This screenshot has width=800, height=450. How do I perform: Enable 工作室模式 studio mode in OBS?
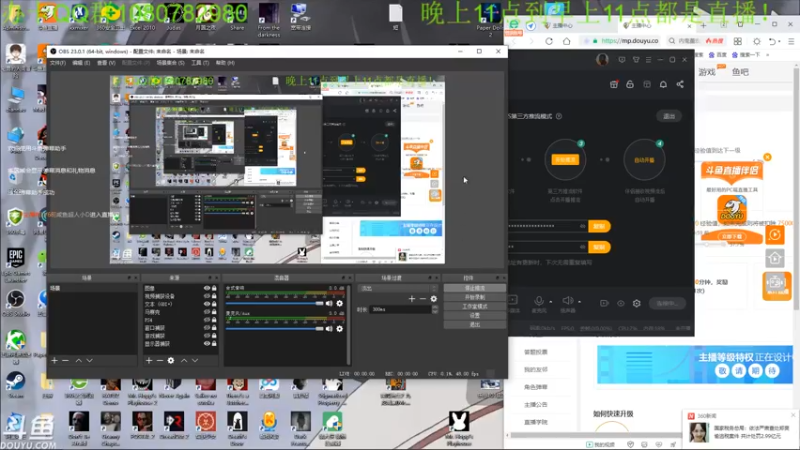click(x=474, y=306)
